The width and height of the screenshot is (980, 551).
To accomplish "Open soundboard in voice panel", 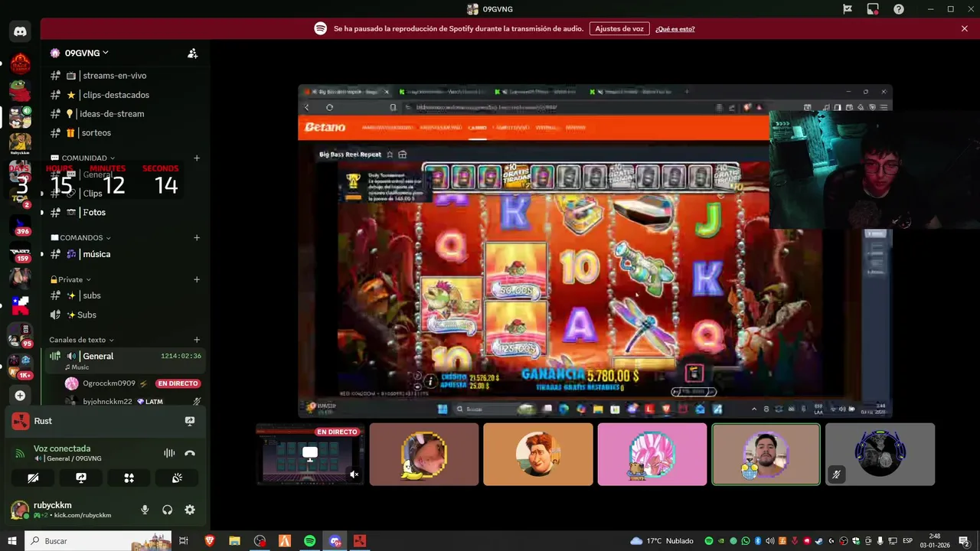I will point(177,478).
